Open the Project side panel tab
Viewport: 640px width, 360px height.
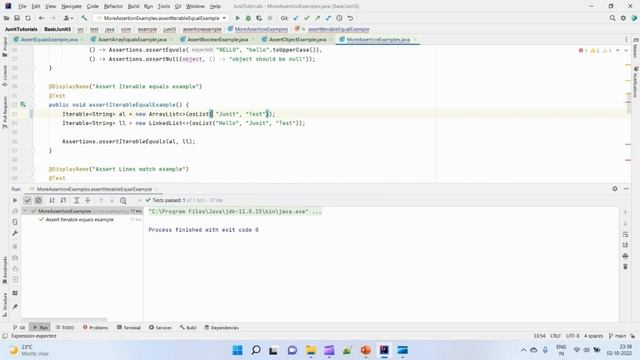[4, 47]
